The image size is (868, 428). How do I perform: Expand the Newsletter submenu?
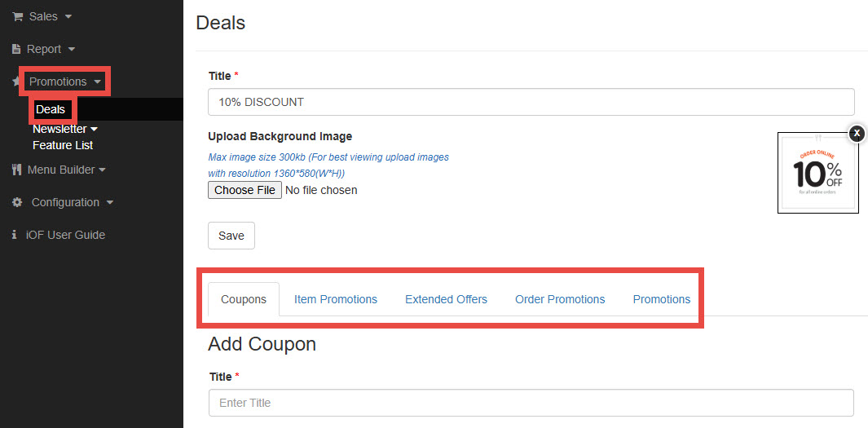(65, 129)
